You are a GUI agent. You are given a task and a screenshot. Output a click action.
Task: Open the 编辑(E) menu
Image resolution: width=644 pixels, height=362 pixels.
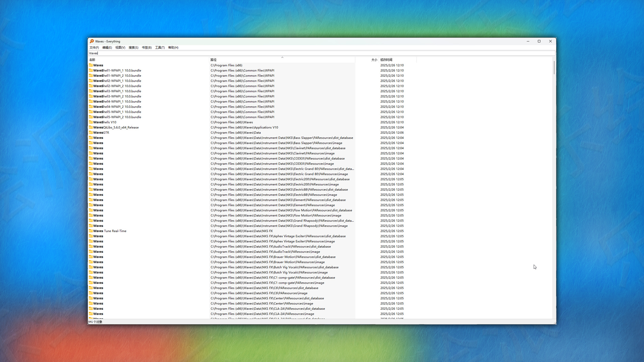coord(107,48)
